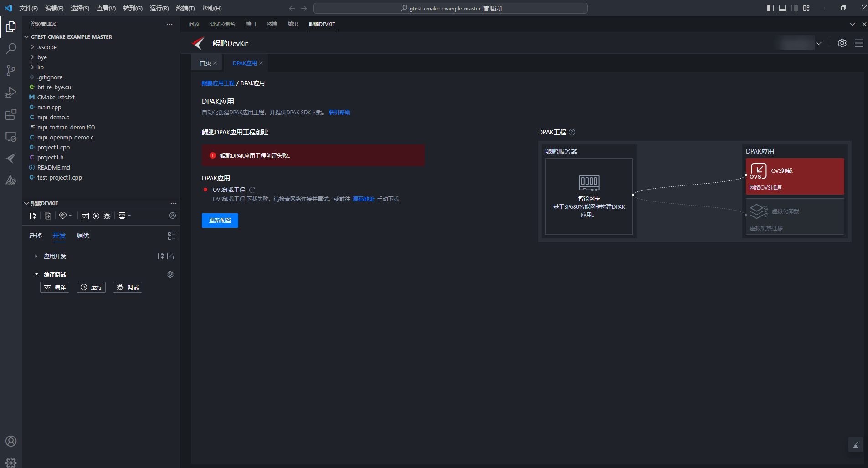Toggle the primary side bar layout icon
Viewport: 868px width, 468px height.
[770, 8]
